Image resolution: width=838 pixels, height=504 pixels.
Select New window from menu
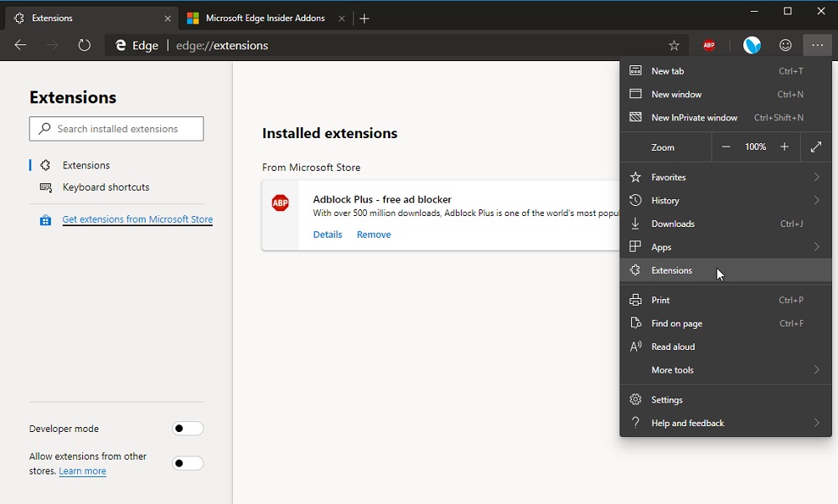726,95
